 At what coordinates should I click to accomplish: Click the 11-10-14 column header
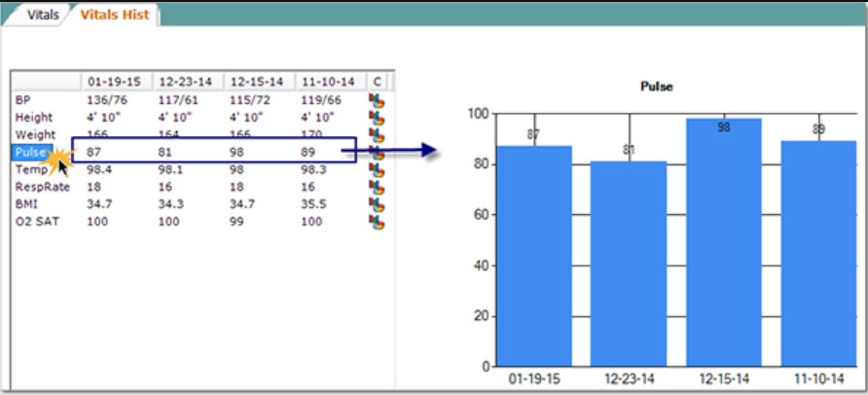tap(331, 82)
